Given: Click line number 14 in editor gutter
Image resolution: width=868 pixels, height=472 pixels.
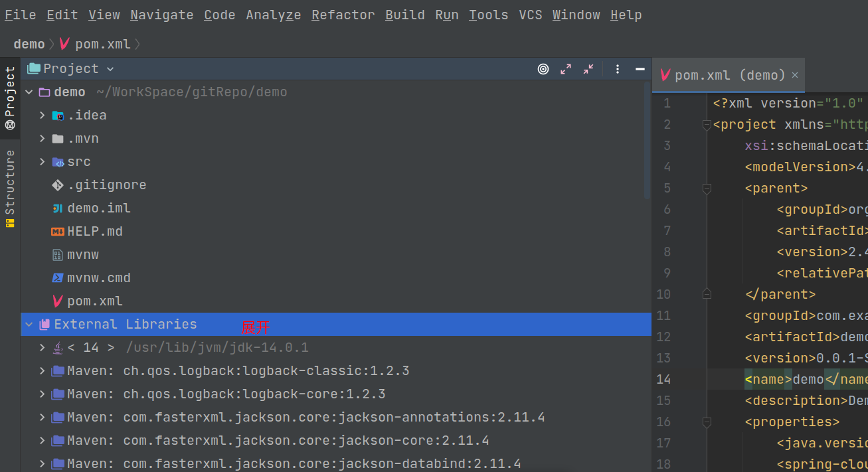Looking at the screenshot, I should pos(663,380).
